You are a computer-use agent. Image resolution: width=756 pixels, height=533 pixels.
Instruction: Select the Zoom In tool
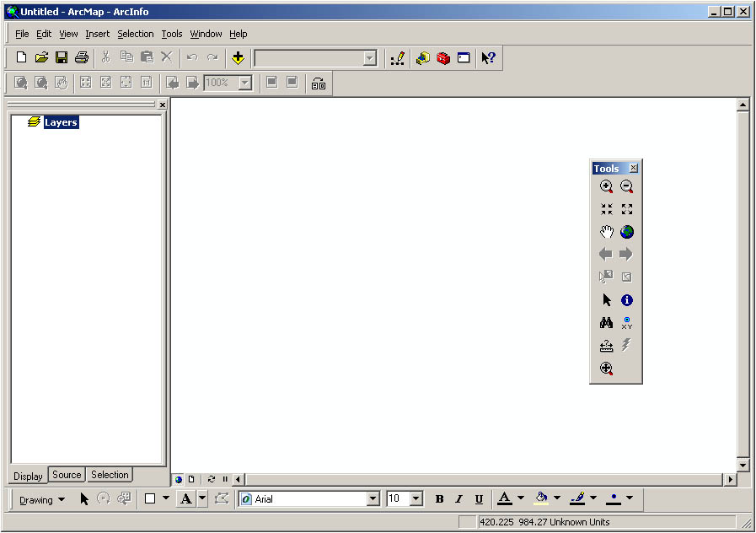coord(605,186)
